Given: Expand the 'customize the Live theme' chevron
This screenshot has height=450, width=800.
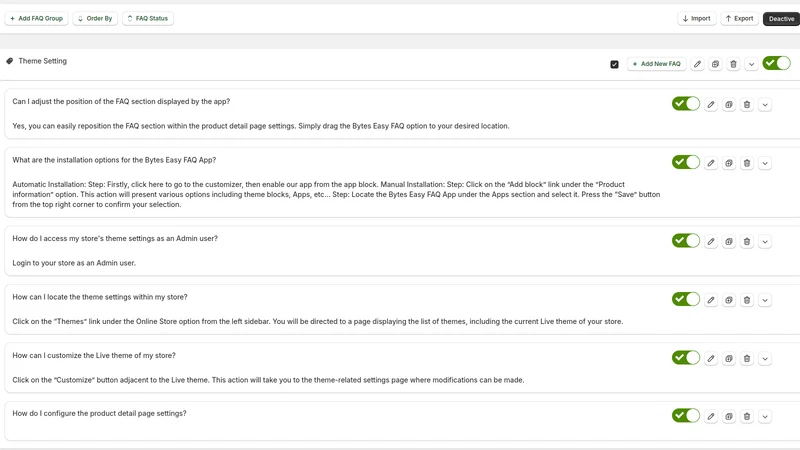Looking at the screenshot, I should point(765,359).
